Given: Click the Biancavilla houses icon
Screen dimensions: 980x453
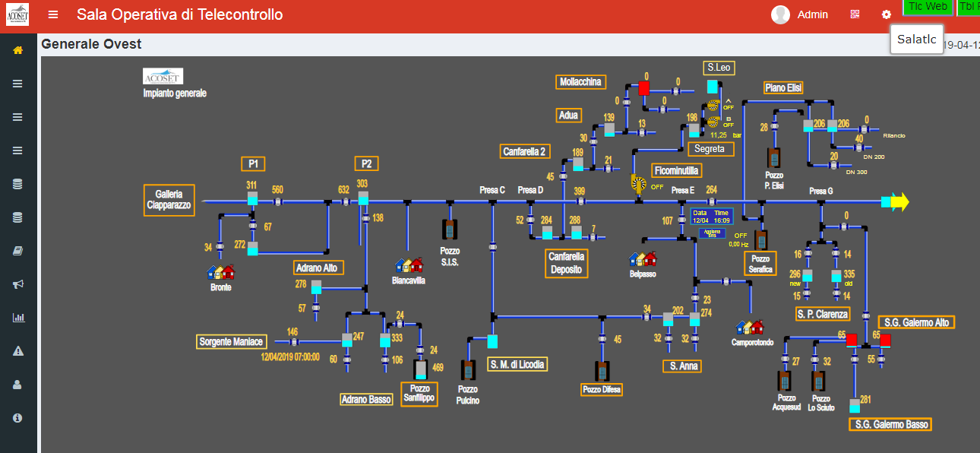Looking at the screenshot, I should (x=409, y=265).
